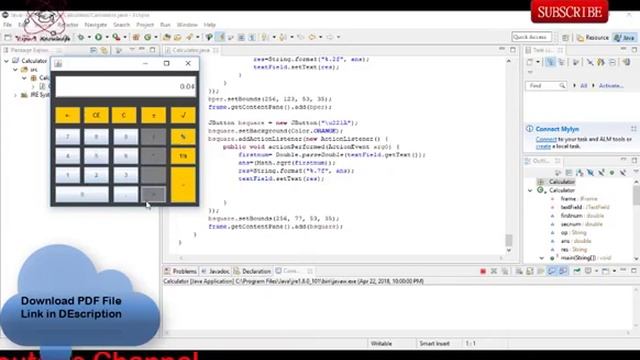This screenshot has height=360, width=640.
Task: Open the dropdown arrow next to Debug icon
Action: tap(89, 37)
